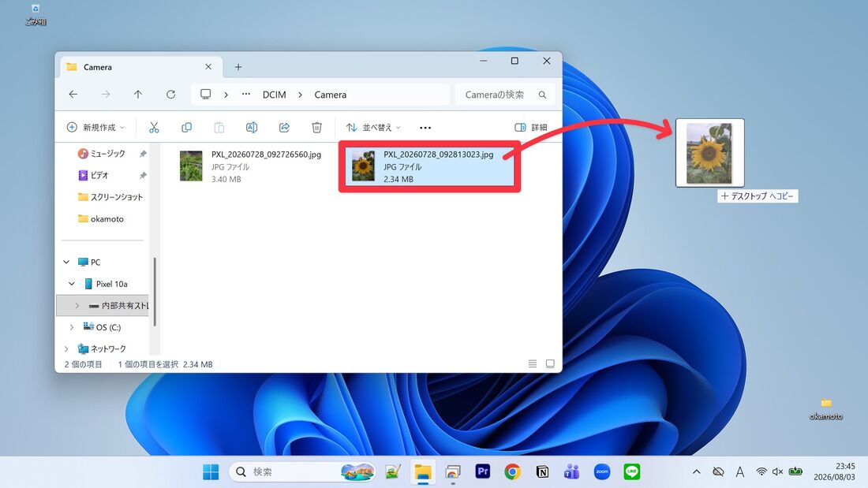
Task: Select ミュージック in the sidebar
Action: tap(107, 153)
